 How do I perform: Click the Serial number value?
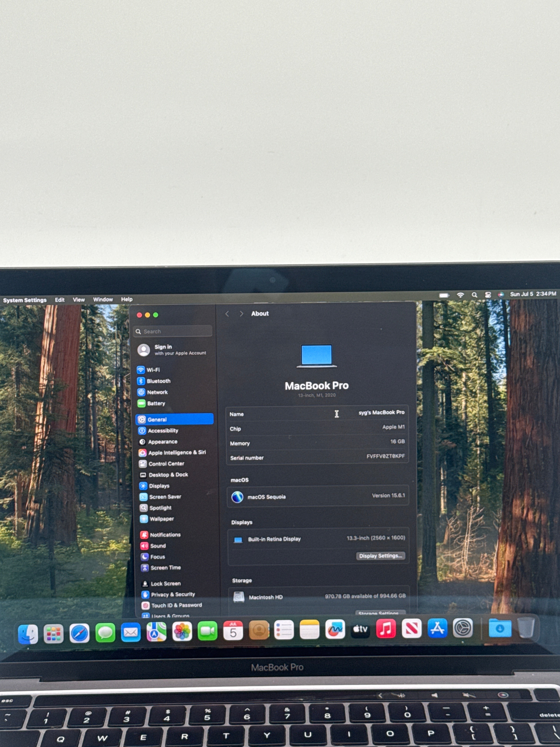click(386, 456)
